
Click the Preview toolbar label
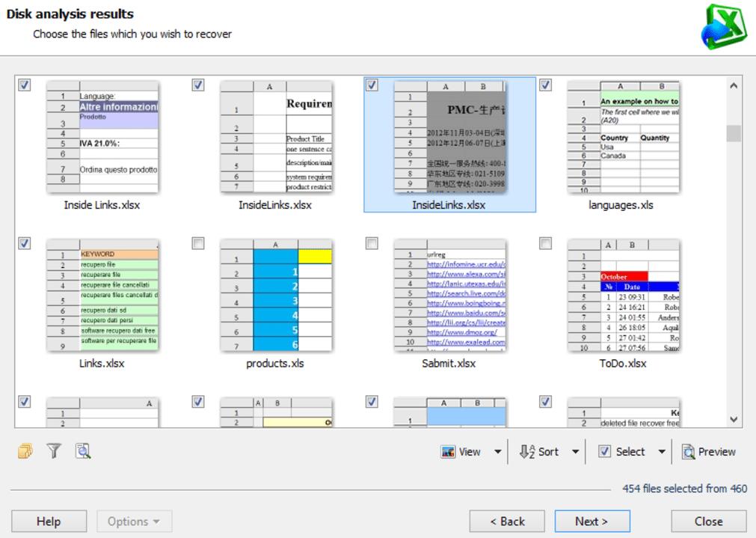(x=717, y=452)
